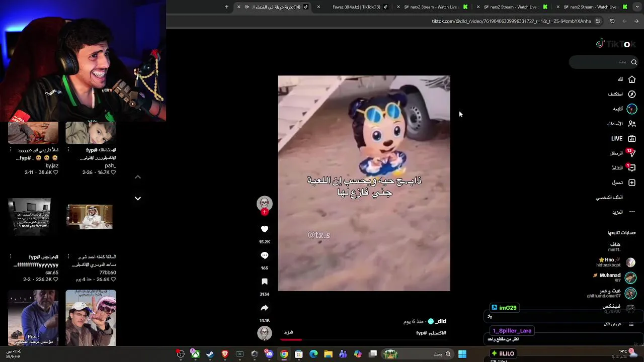
Task: Open غيث و عمر followed account
Action: pos(611,293)
